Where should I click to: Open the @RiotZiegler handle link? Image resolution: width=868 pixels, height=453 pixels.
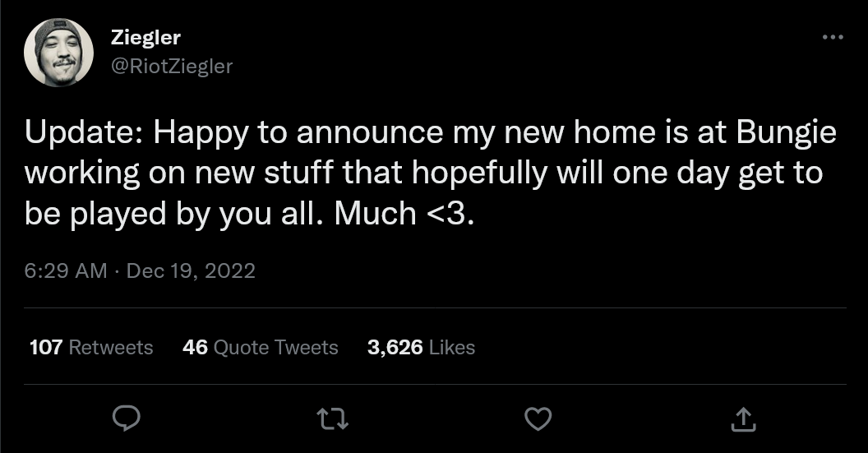171,66
